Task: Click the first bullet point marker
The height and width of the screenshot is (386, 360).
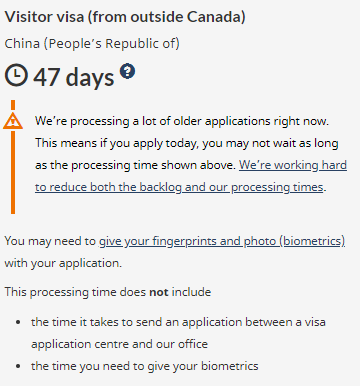Action: [x=18, y=322]
